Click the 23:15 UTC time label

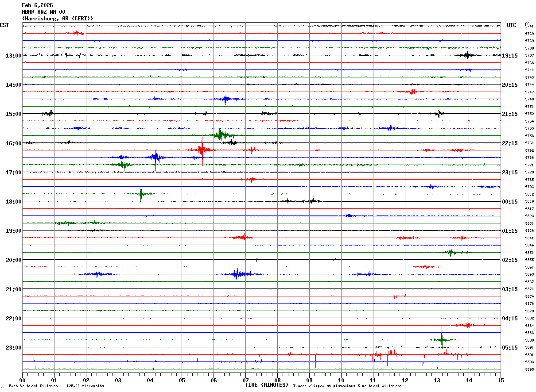[x=510, y=173]
